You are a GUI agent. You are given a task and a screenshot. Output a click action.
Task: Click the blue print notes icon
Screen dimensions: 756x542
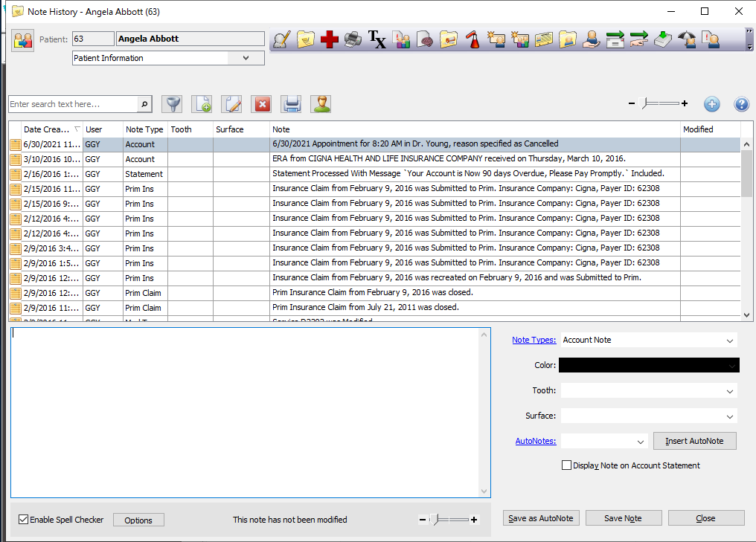pos(292,104)
